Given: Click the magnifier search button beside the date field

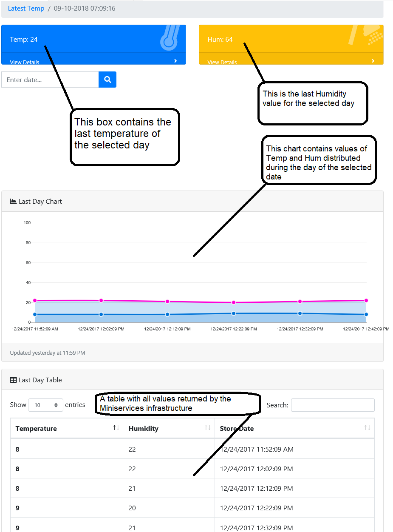Looking at the screenshot, I should (107, 80).
